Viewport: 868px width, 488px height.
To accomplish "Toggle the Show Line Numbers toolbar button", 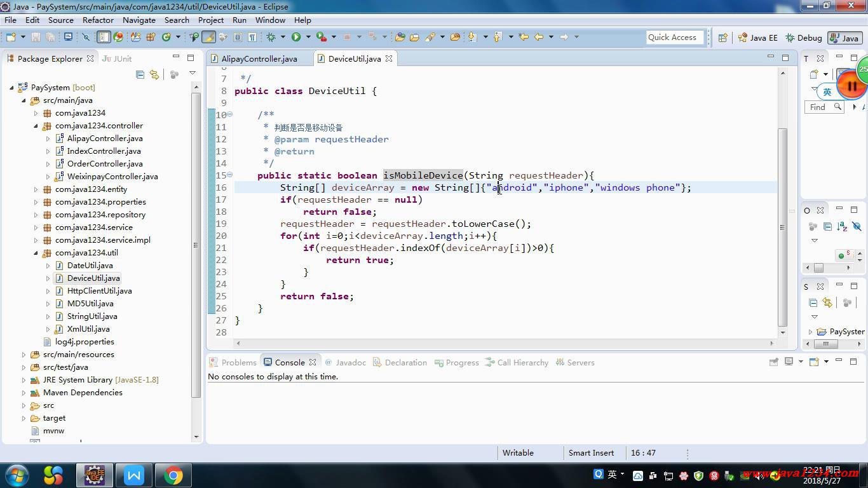I will click(x=104, y=37).
